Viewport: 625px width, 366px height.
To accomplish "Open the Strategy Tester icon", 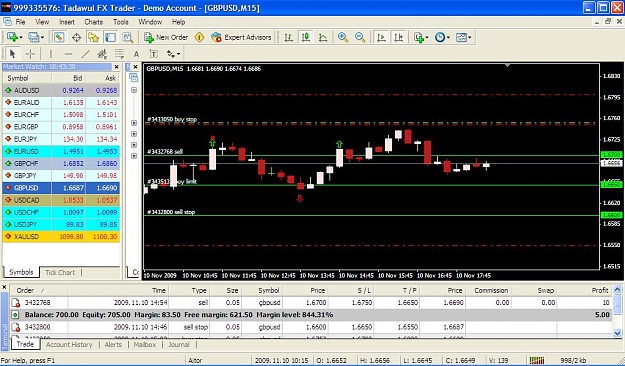I will pyautogui.click(x=128, y=37).
